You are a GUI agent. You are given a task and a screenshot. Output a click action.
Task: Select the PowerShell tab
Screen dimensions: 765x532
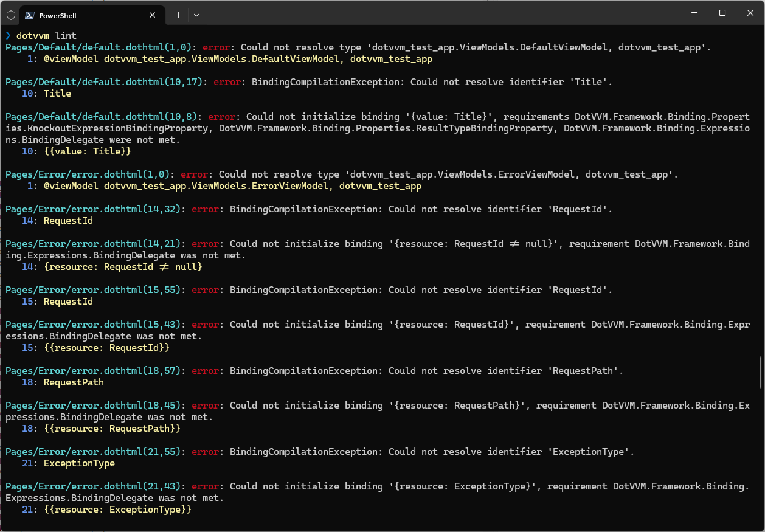[92, 15]
